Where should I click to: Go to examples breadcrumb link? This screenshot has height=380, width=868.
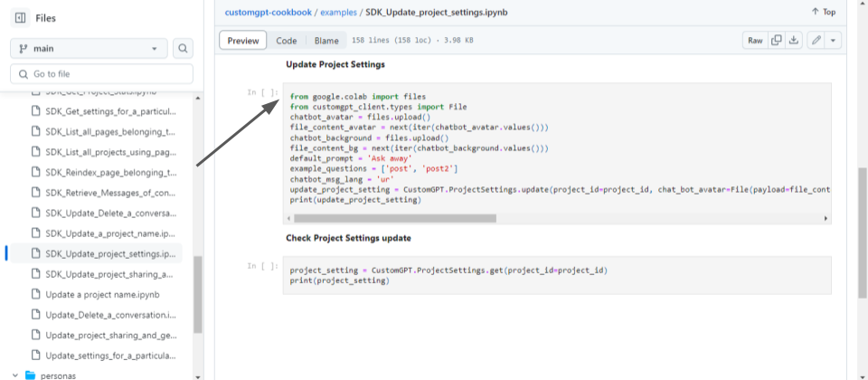click(x=338, y=12)
